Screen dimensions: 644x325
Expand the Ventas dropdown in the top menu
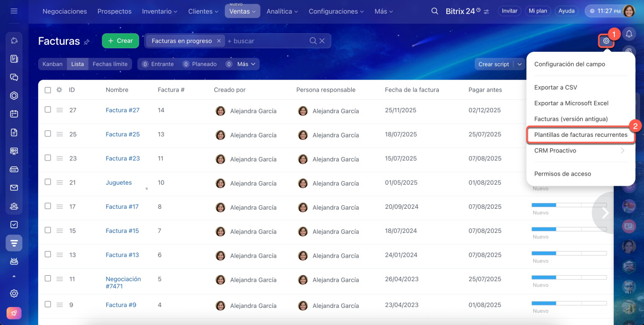point(243,11)
